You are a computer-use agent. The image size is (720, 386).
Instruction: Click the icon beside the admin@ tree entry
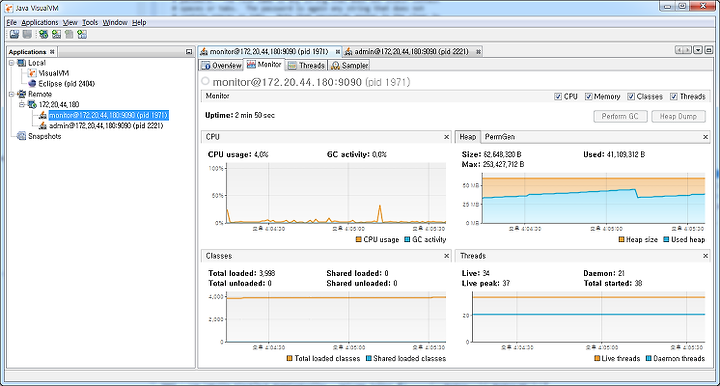pos(43,125)
